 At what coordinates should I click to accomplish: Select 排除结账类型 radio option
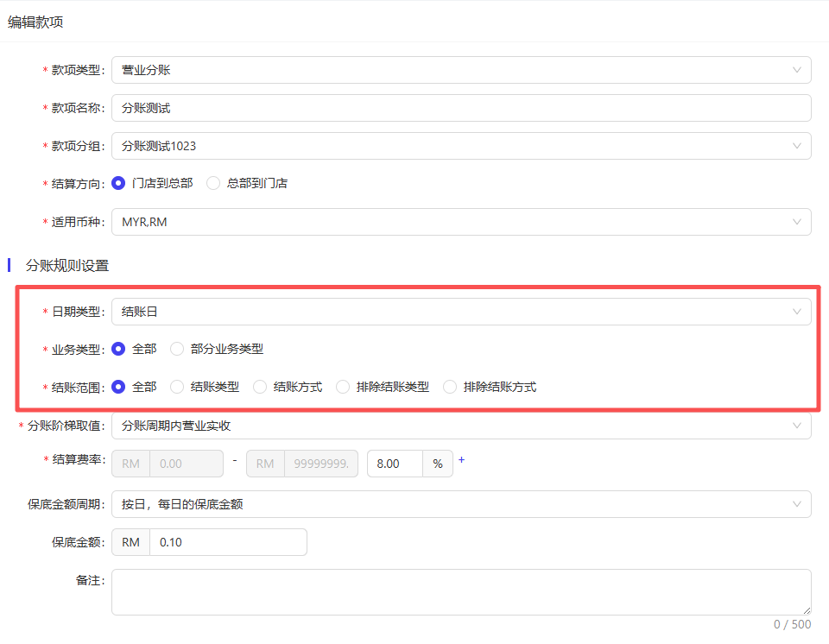point(344,387)
